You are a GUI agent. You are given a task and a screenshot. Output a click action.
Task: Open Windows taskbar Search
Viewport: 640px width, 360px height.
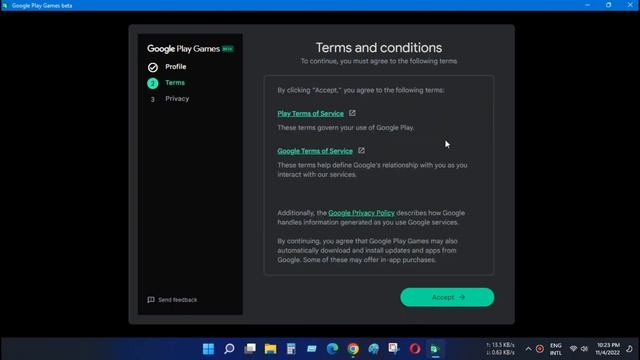tap(229, 349)
